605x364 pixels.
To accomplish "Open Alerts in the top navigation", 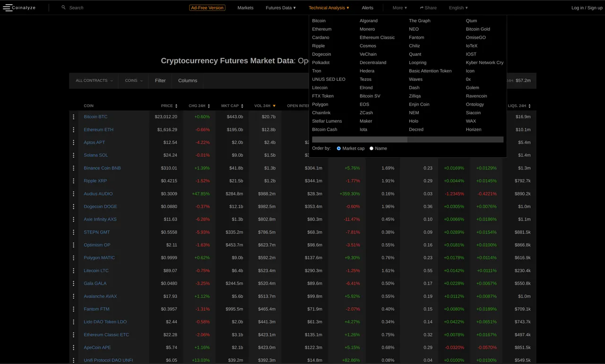I will click(367, 8).
